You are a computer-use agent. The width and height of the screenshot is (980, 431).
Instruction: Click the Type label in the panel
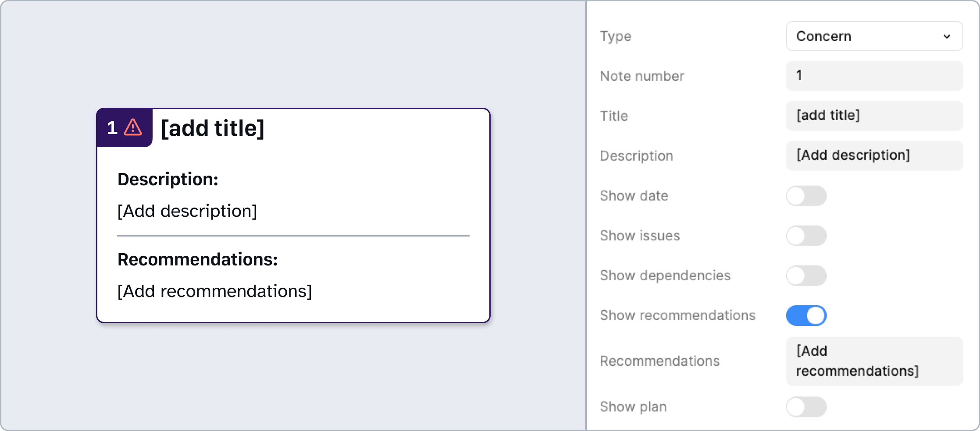tap(615, 36)
